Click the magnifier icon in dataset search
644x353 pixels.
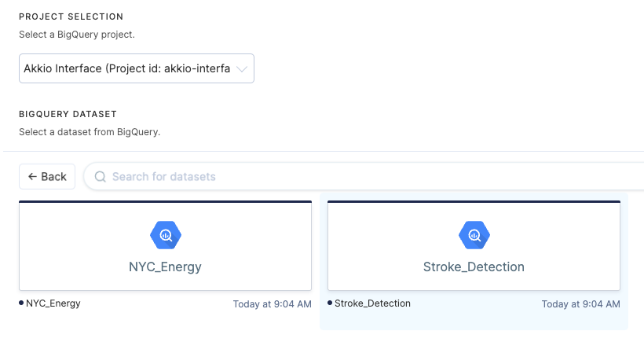(101, 177)
